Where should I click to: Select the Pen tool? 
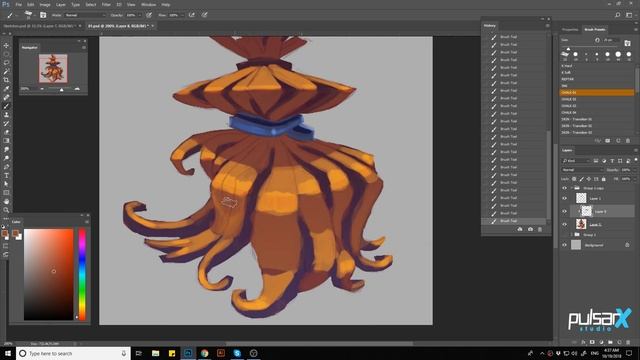(6, 167)
